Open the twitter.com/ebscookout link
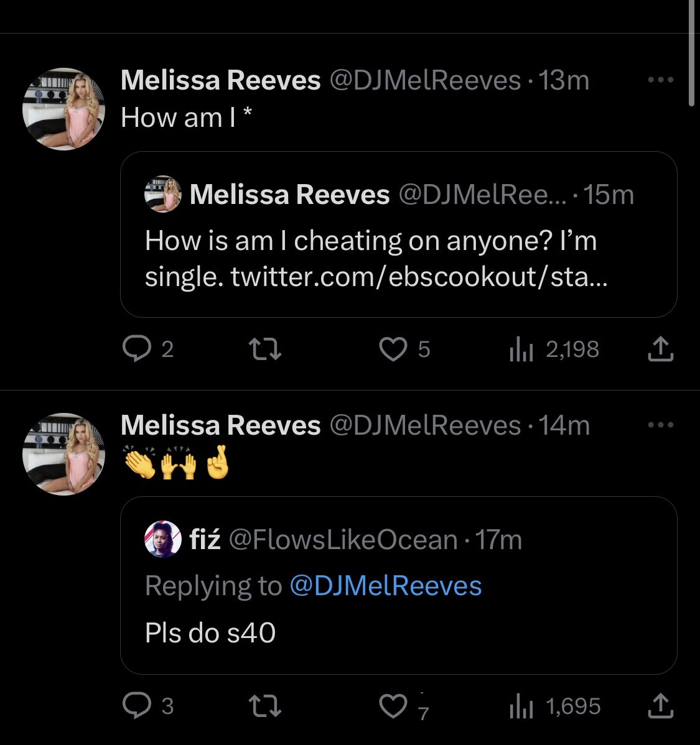This screenshot has height=745, width=700. click(419, 277)
